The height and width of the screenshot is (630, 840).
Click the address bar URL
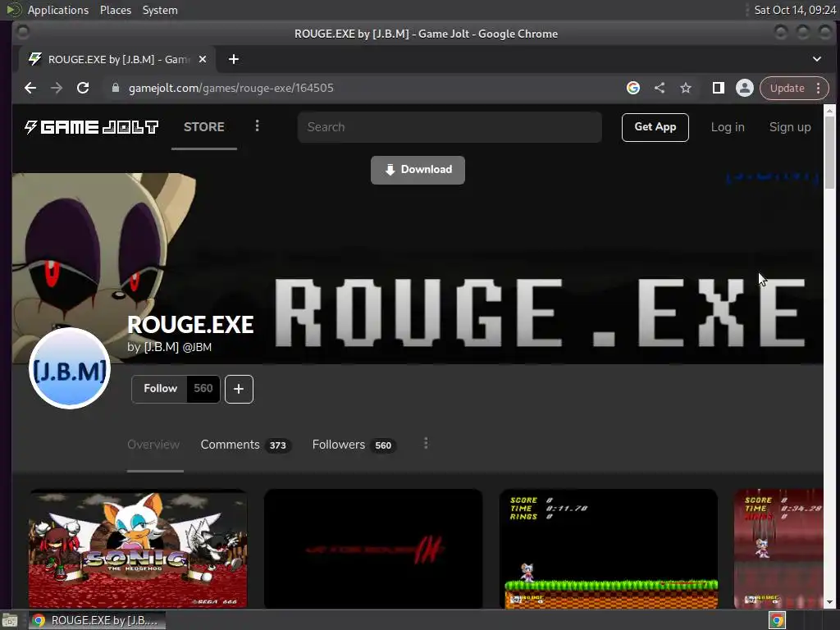(x=231, y=88)
